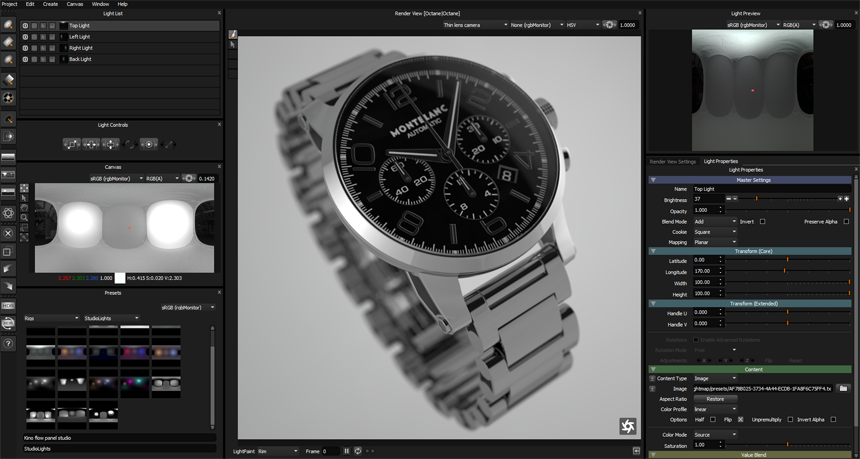Click the exposure icon in Light Preview header

(x=825, y=25)
